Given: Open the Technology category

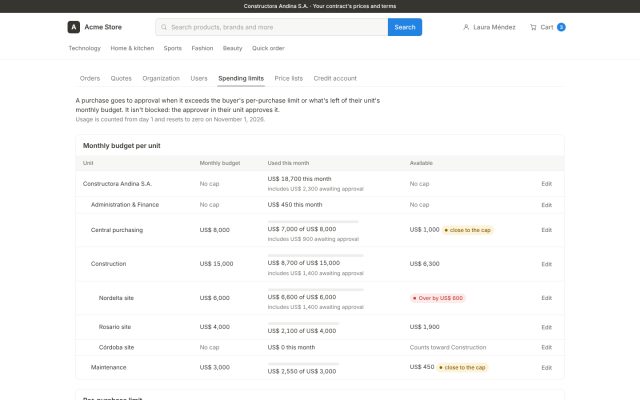Looking at the screenshot, I should click(84, 48).
